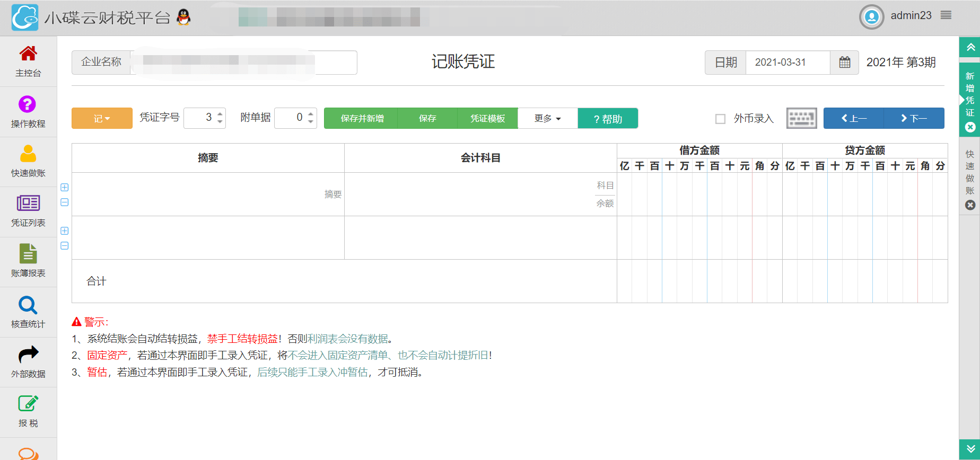The height and width of the screenshot is (460, 980).
Task: Click the 核查统计 magnifier icon
Action: click(x=28, y=305)
